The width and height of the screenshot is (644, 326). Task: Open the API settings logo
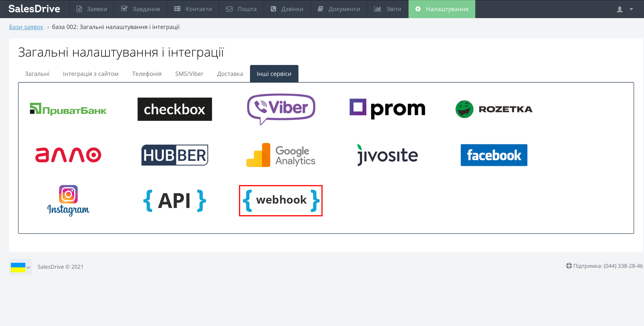[175, 201]
